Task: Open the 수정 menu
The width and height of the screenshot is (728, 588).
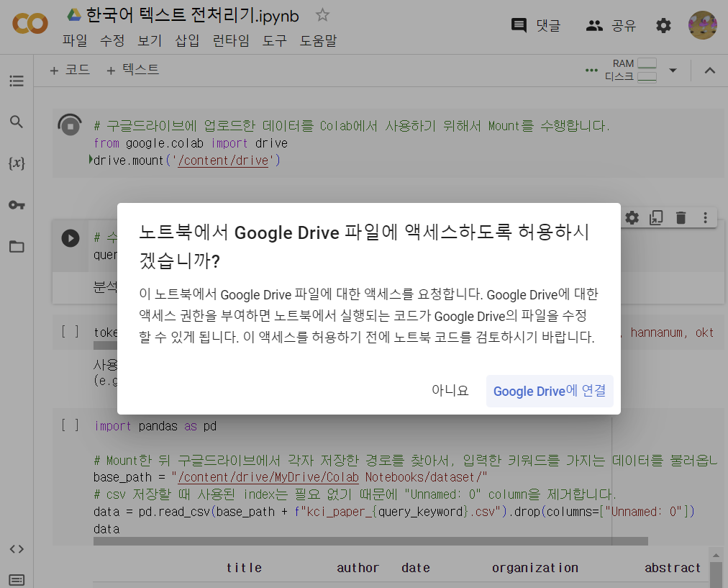Action: pyautogui.click(x=112, y=40)
